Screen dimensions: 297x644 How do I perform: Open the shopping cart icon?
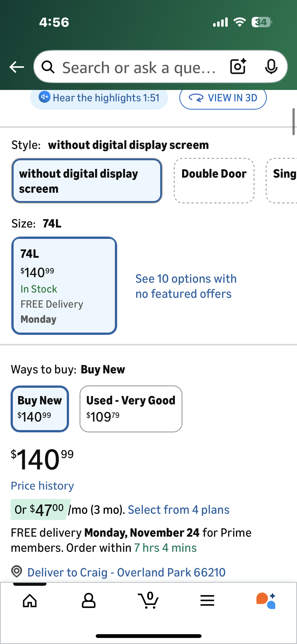point(149,601)
